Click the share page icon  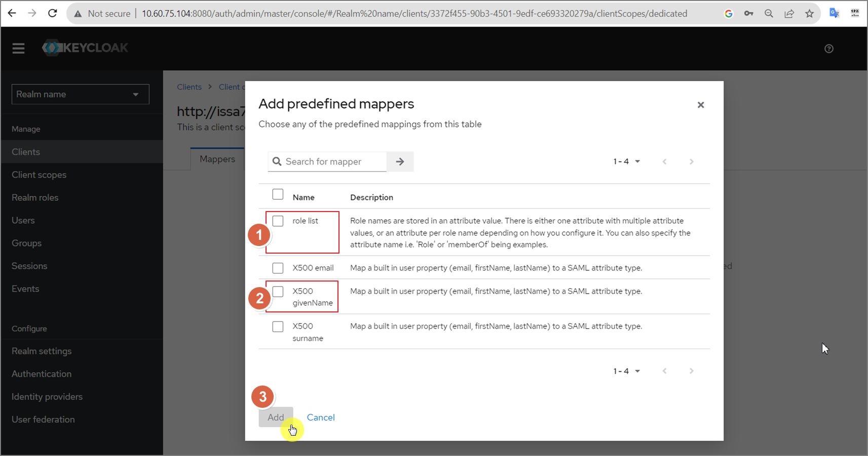pos(789,14)
